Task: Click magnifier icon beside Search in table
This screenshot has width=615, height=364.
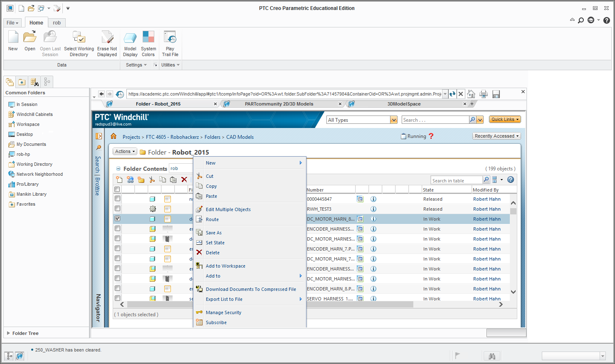Action: (486, 180)
